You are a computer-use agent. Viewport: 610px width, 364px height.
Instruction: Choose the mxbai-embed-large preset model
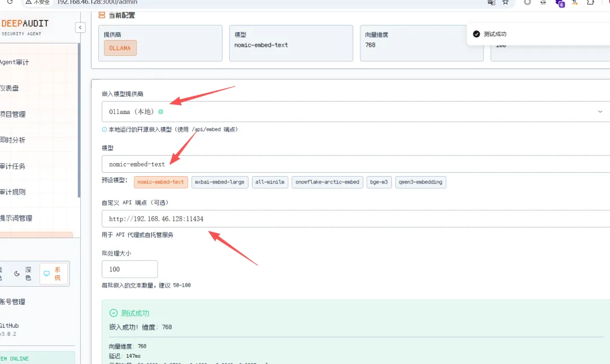coord(219,182)
